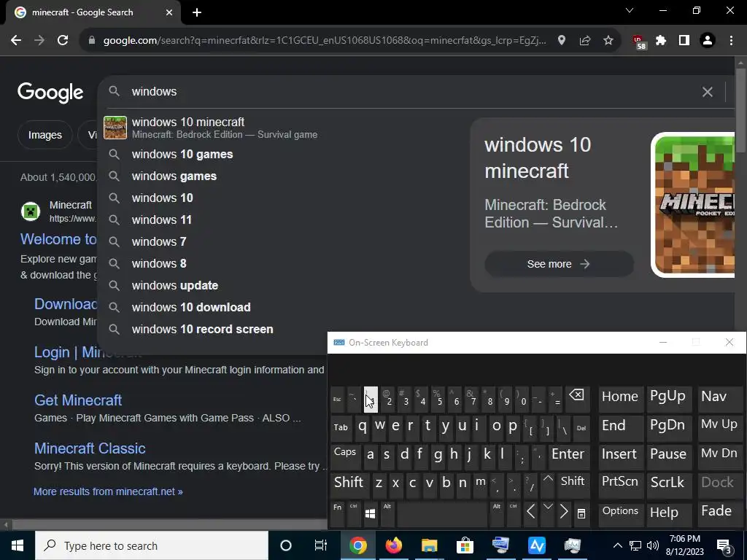
Task: Select suggestion windows 11
Action: click(283, 220)
